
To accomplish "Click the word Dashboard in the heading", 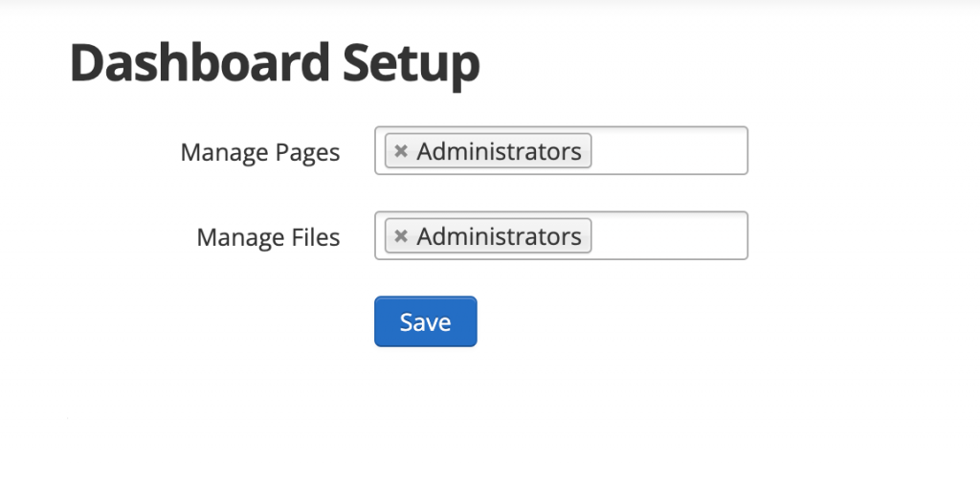I will click(x=199, y=63).
